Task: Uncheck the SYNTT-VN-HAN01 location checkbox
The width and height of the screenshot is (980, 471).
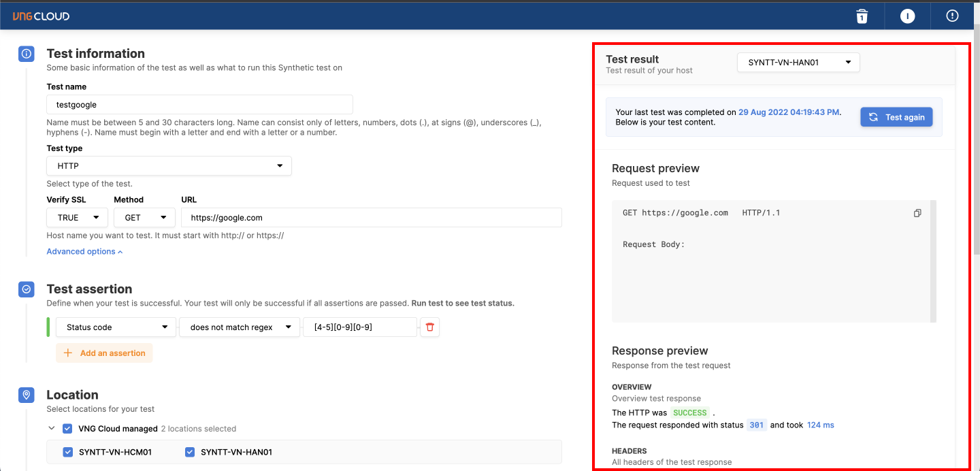Action: click(x=190, y=452)
